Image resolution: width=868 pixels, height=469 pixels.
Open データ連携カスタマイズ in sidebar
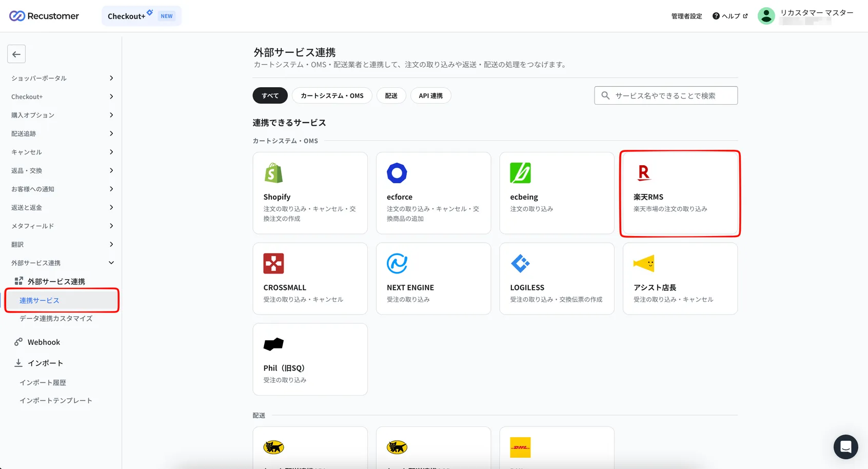pos(56,318)
